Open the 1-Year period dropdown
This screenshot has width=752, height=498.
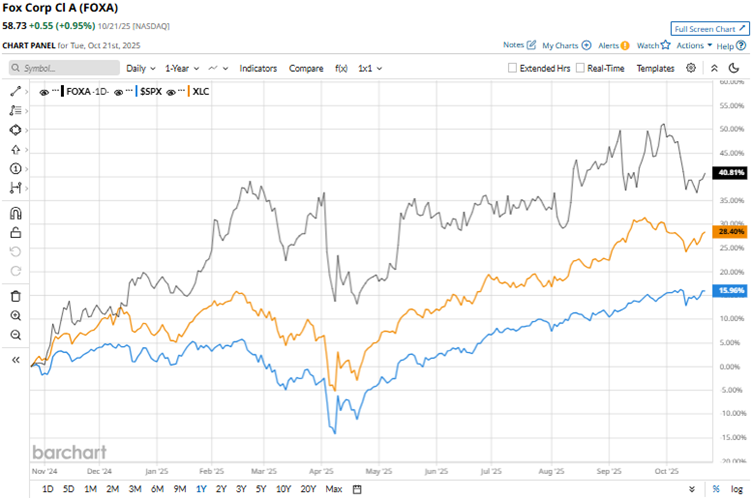[x=182, y=68]
